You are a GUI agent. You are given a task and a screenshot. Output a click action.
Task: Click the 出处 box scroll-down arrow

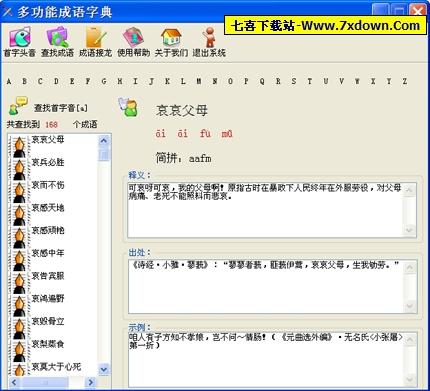pyautogui.click(x=410, y=306)
